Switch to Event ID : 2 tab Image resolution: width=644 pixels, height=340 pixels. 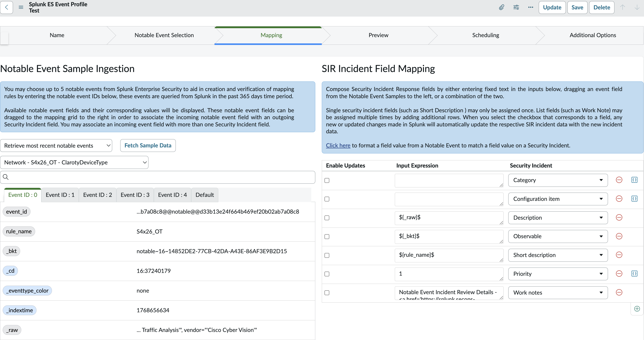pos(97,195)
